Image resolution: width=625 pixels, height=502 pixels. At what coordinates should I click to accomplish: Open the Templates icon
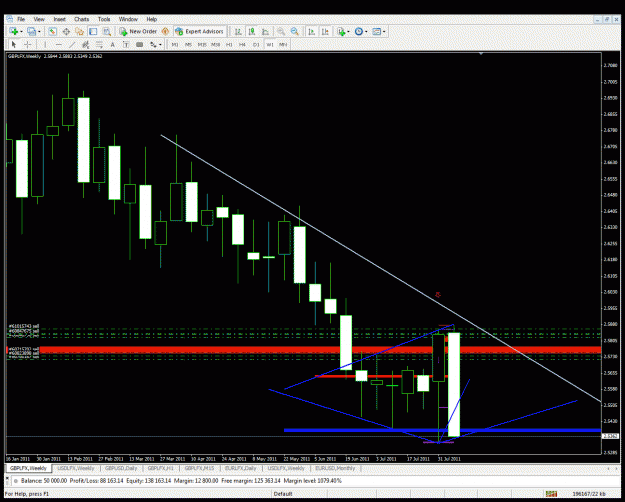point(376,31)
